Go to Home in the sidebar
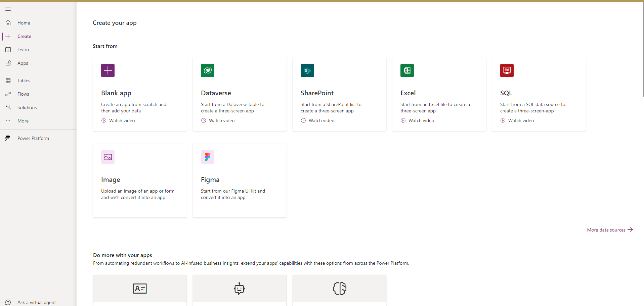 (x=24, y=23)
